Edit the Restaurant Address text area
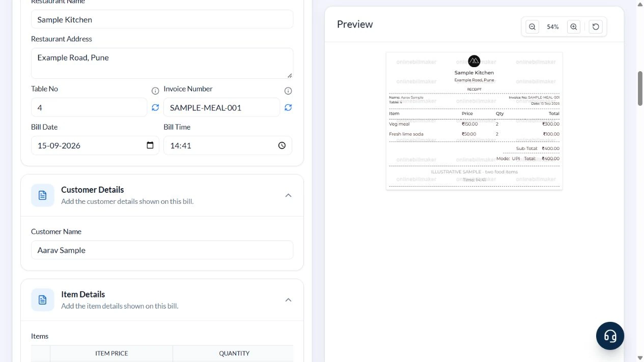The width and height of the screenshot is (644, 362). click(x=162, y=63)
